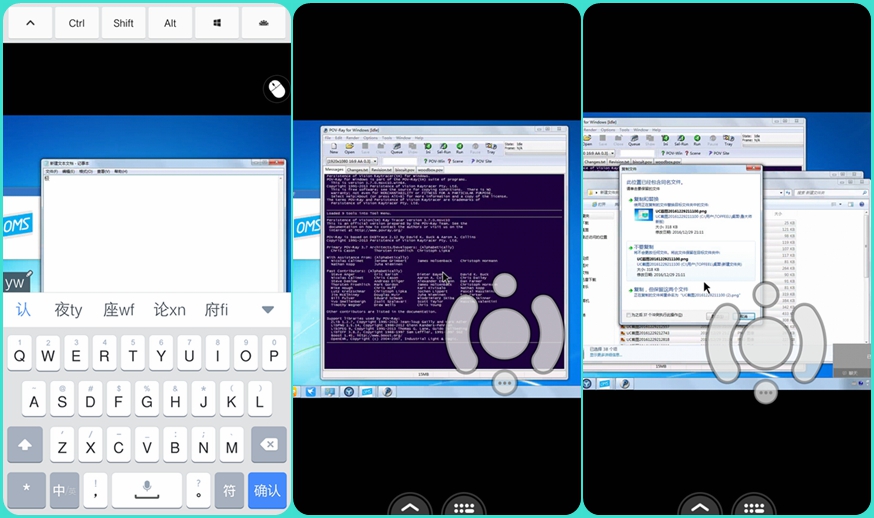Screen dimensions: 874x518
Task: Click the Open folder icon in the full POV-Ray window
Action: [349, 148]
